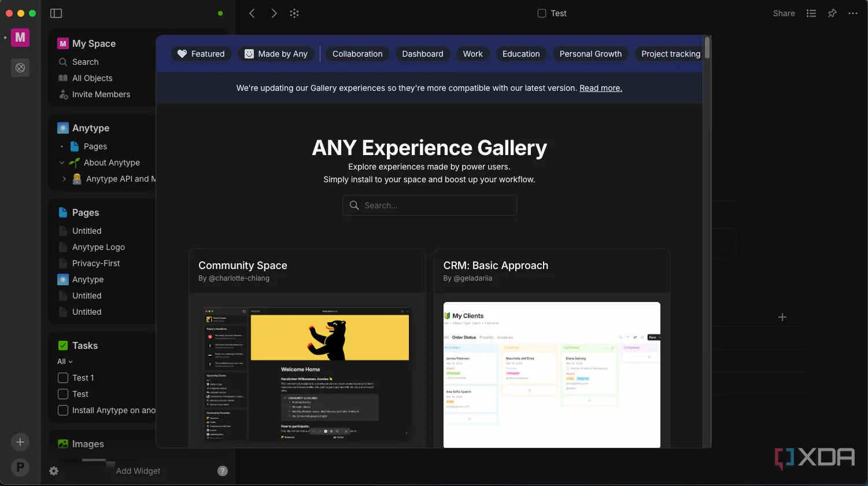868x486 pixels.
Task: Select the Collaboration category tab
Action: (x=357, y=54)
